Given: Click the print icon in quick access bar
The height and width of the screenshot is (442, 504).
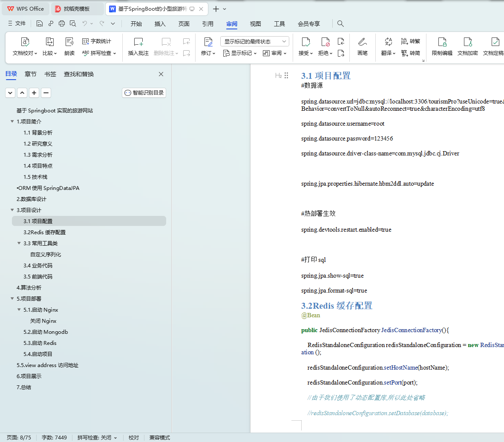Looking at the screenshot, I should click(62, 23).
